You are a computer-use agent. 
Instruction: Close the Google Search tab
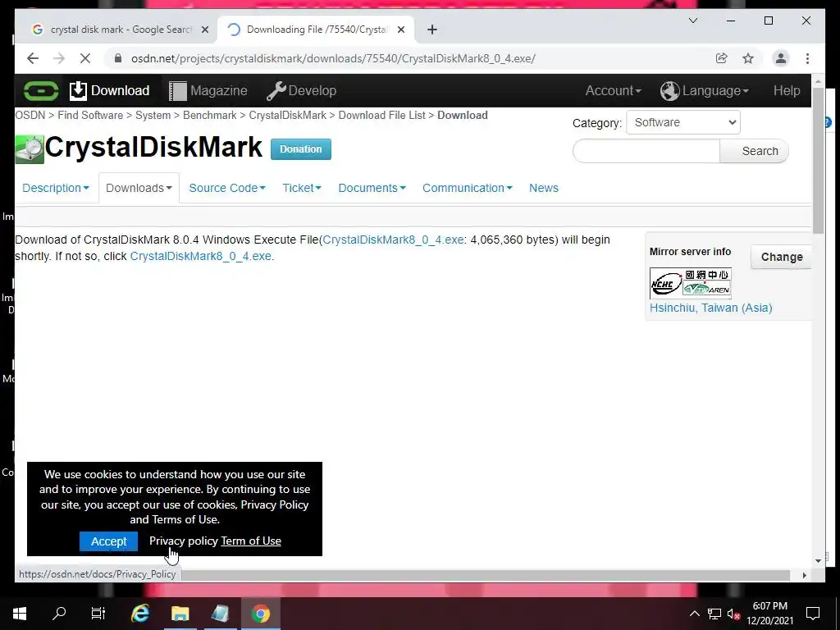coord(204,30)
